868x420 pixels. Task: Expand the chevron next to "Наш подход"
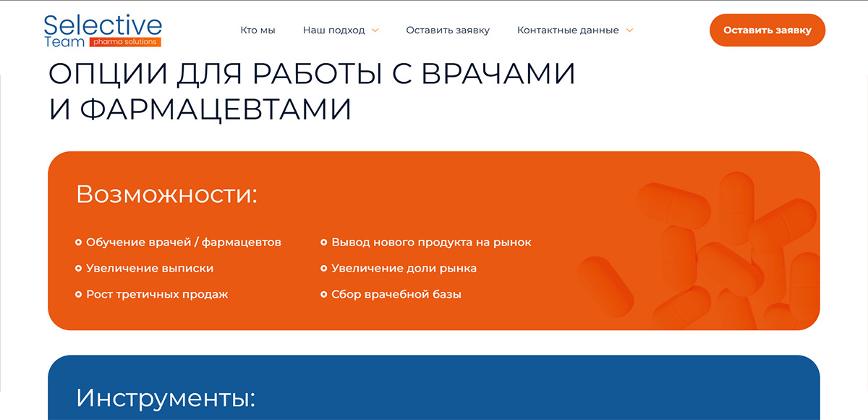[375, 30]
